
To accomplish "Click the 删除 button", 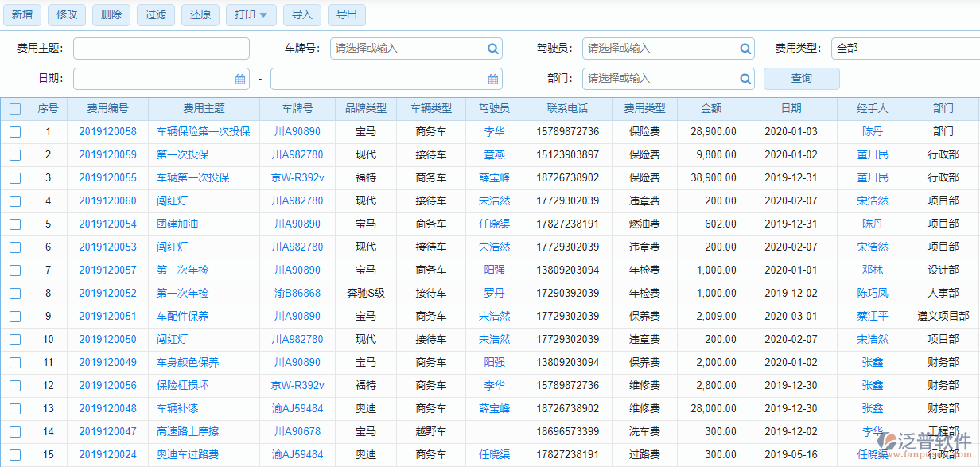I will coord(111,14).
